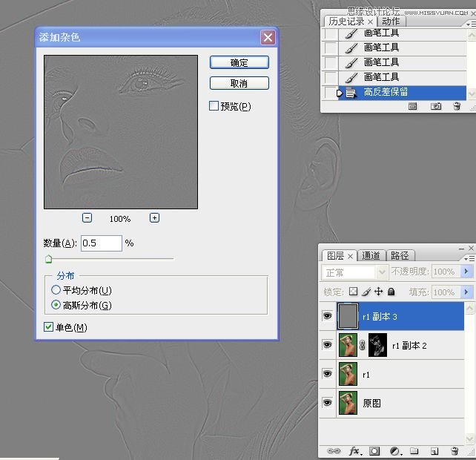The width and height of the screenshot is (476, 460).
Task: Enable the 预览 preview checkbox
Action: [214, 106]
